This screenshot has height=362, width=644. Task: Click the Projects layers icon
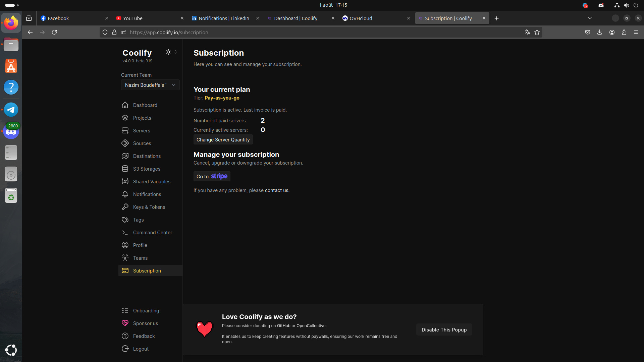[x=125, y=118]
